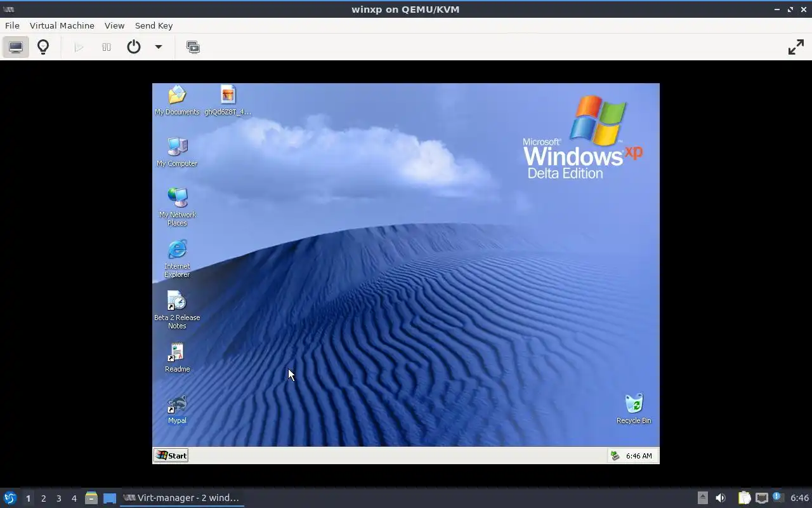This screenshot has height=508, width=812.
Task: Open the File menu
Action: (12, 25)
